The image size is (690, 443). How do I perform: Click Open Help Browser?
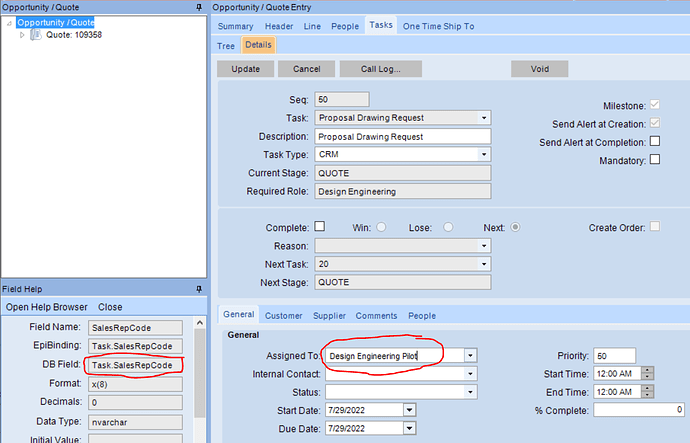tap(47, 307)
